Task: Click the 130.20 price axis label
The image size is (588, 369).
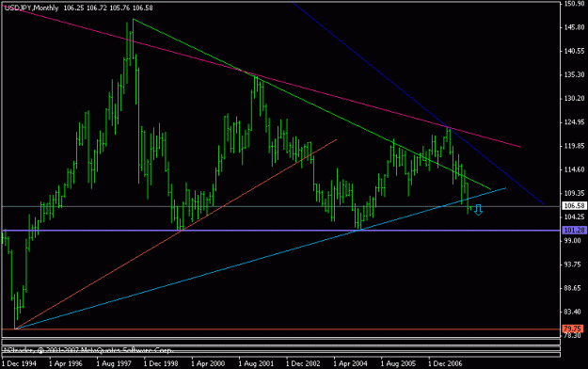Action: pos(574,98)
